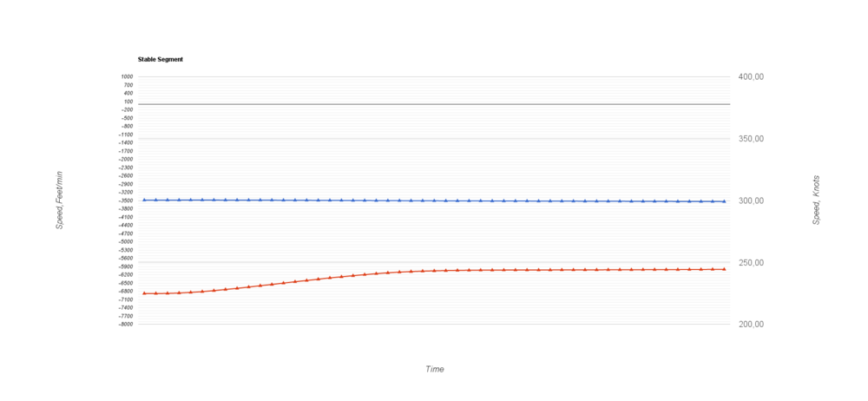Click the last red triangle data marker
Image resolution: width=868 pixels, height=401 pixels.
coord(724,269)
